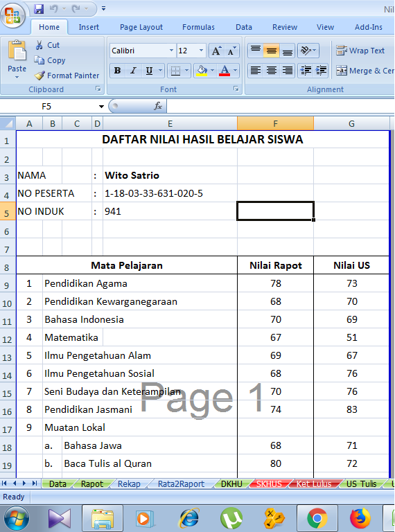Expand the Paste options arrow
Screen dimensions: 395x532
[x=17, y=78]
